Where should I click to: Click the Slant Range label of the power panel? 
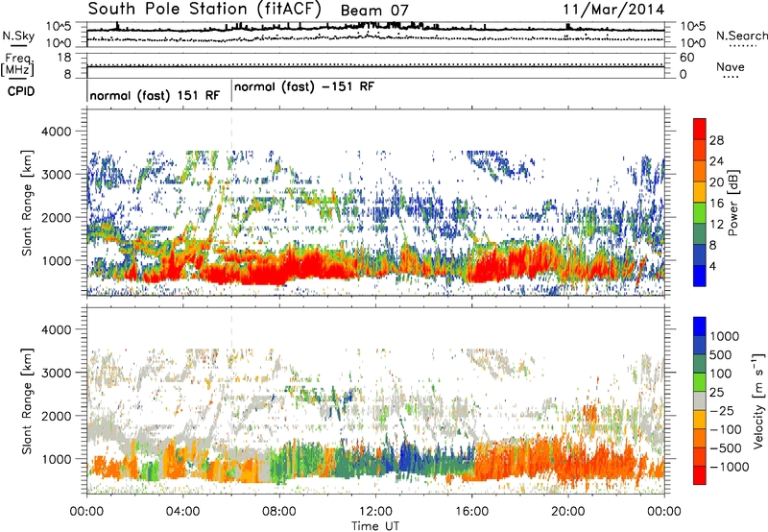(27, 203)
